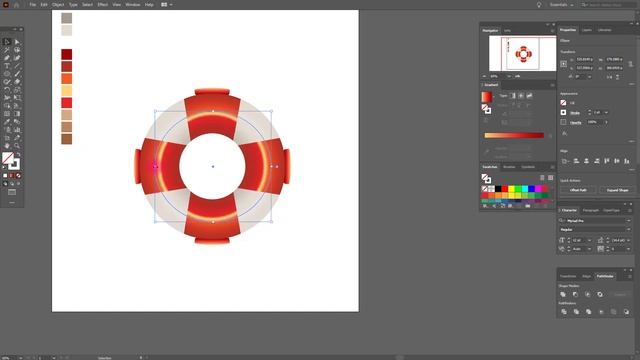Screen dimensions: 640x360
Task: Open the Edit menu
Action: coord(44,4)
